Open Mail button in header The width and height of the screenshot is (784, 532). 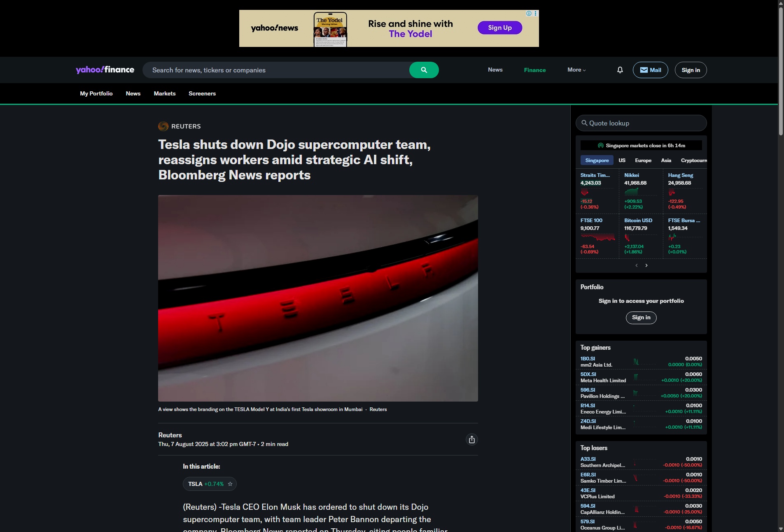tap(650, 70)
